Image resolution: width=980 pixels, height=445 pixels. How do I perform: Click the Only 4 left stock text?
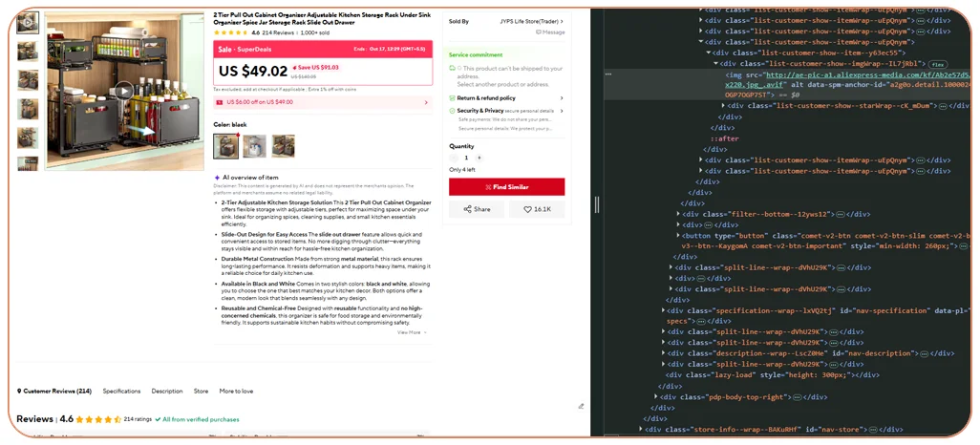click(x=462, y=170)
